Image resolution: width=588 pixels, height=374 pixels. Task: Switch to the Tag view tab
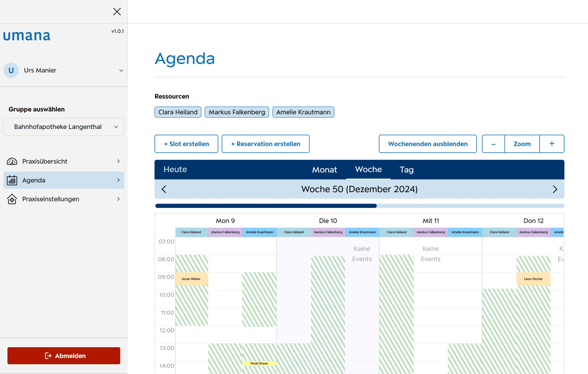point(407,170)
